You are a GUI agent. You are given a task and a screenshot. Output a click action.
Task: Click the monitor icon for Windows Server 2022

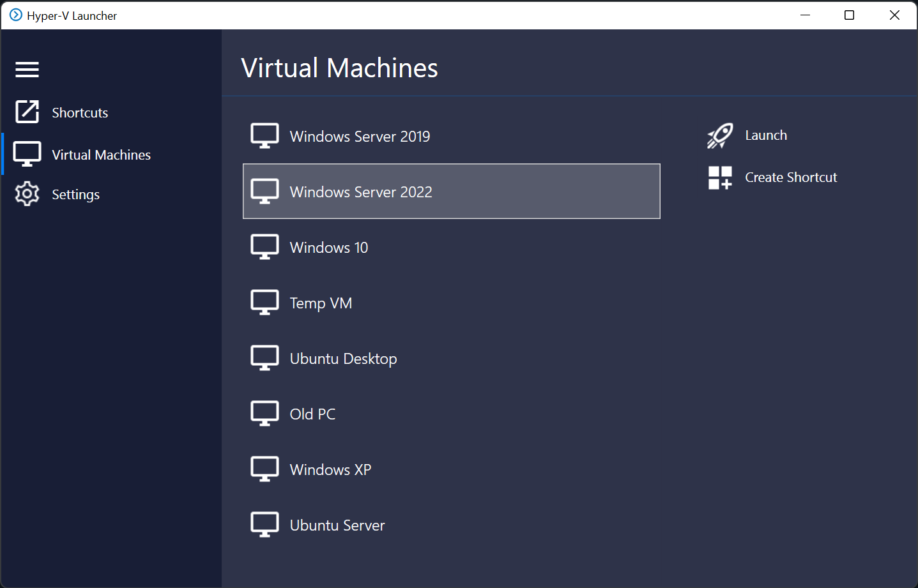click(264, 192)
